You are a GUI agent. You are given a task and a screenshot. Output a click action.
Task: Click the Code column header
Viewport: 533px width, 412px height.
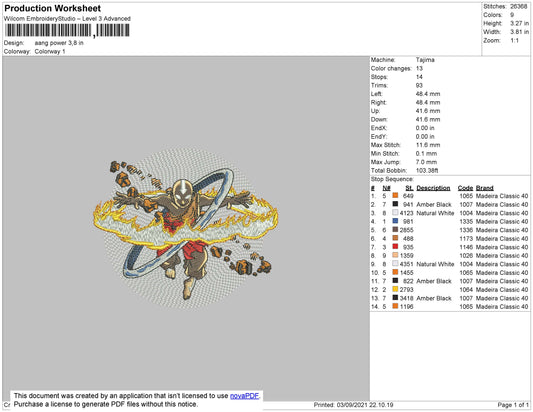point(465,188)
